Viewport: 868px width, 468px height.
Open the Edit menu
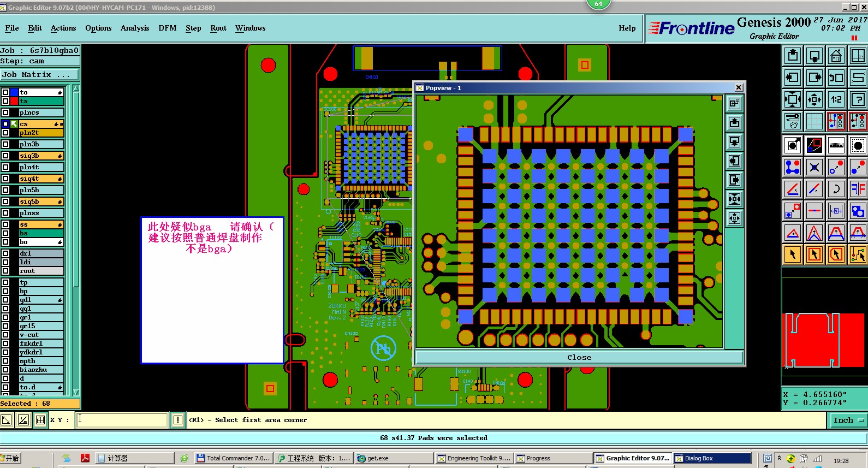click(x=35, y=28)
